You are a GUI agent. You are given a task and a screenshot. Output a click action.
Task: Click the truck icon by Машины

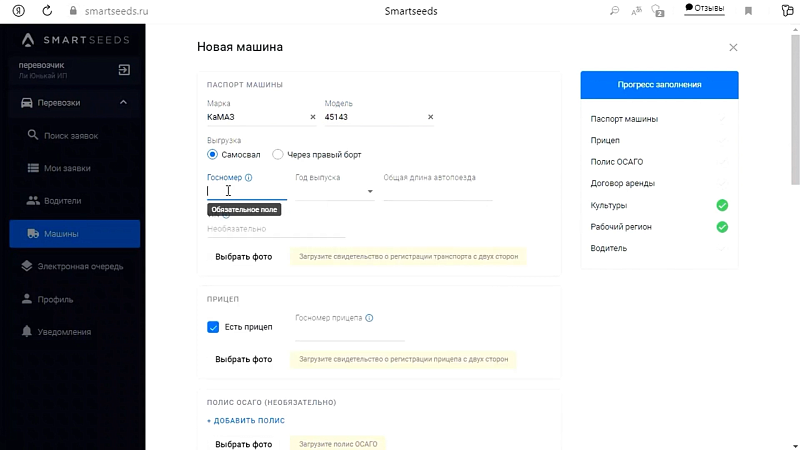(33, 234)
